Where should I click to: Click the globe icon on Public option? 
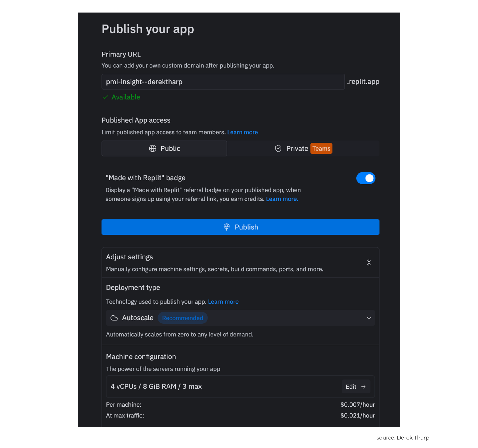(152, 149)
